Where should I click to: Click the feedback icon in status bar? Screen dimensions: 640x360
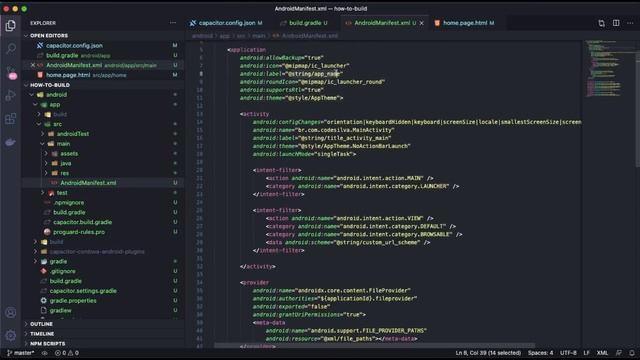619,353
